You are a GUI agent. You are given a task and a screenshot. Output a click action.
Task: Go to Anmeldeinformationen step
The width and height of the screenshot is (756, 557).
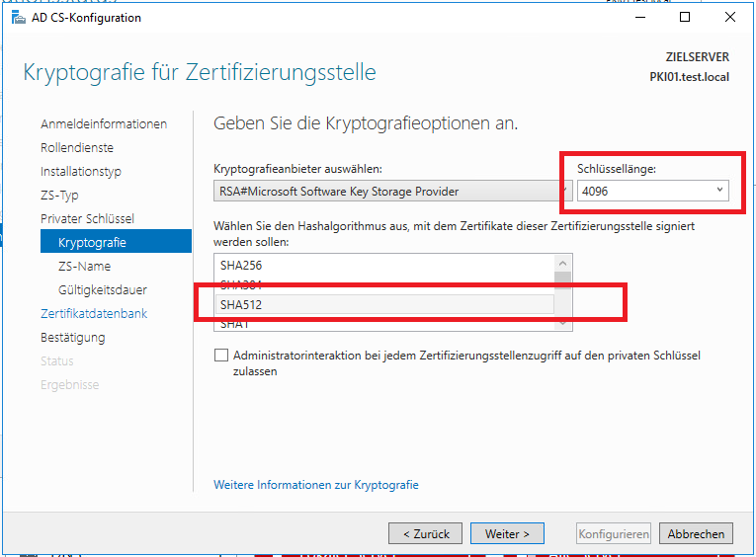pos(104,123)
